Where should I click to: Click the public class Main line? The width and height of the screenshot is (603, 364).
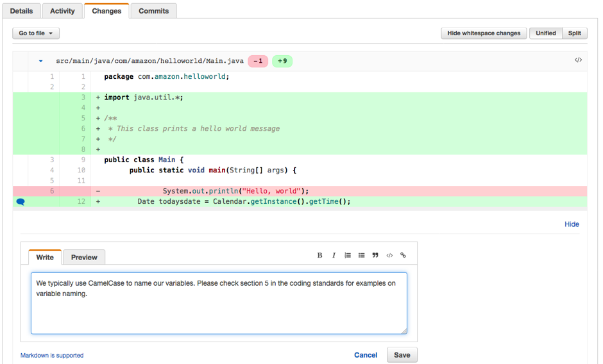point(300,160)
